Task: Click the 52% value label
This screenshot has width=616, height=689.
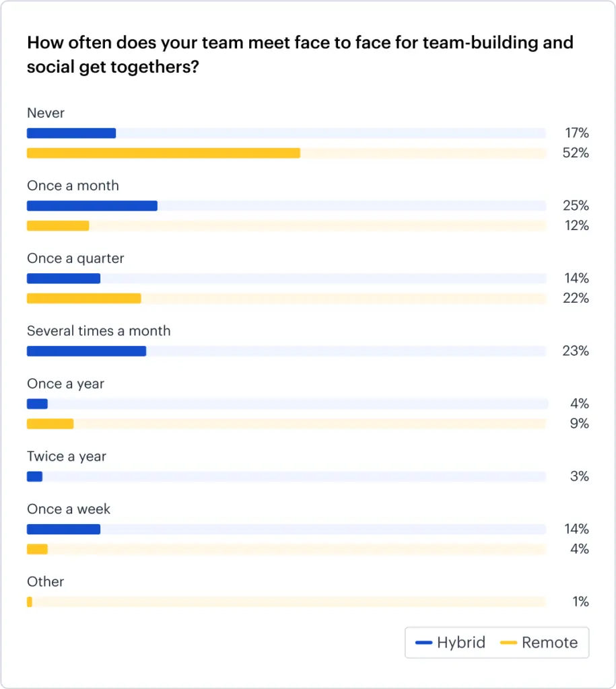Action: (x=576, y=153)
